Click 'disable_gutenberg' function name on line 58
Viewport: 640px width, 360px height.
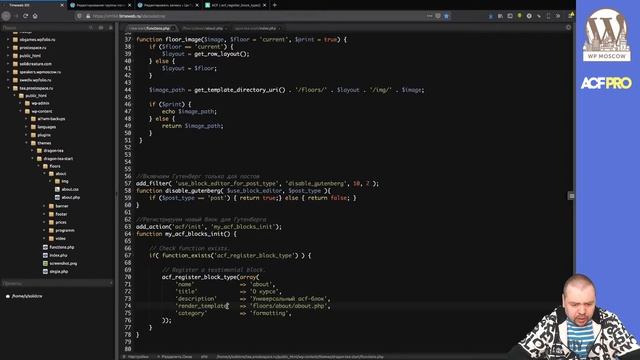pyautogui.click(x=192, y=191)
